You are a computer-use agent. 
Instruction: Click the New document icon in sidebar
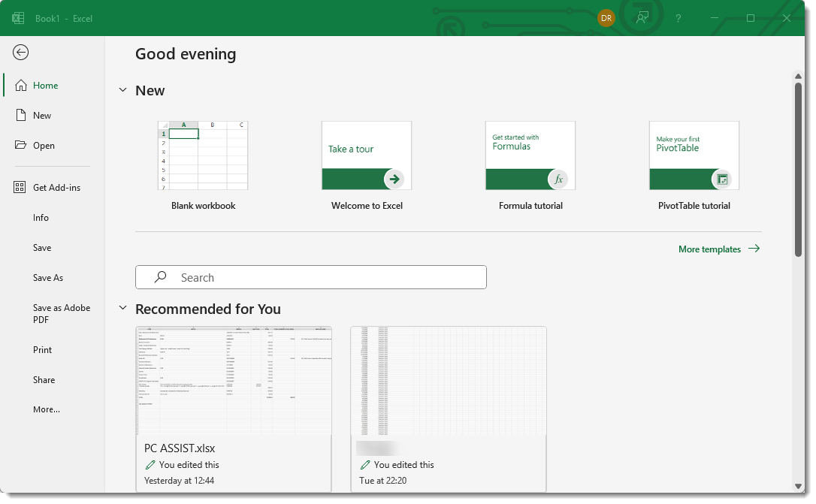click(20, 116)
